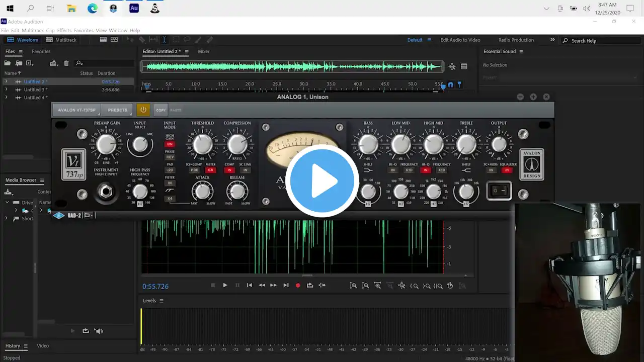The width and height of the screenshot is (644, 362).
Task: Click the orange plugin power button
Action: tap(143, 110)
